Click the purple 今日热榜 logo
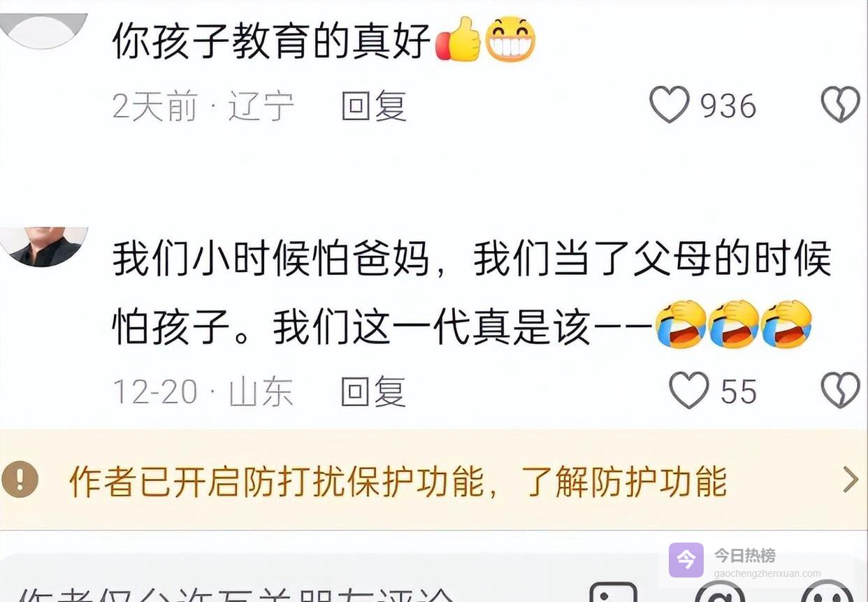The image size is (868, 602). tap(686, 560)
